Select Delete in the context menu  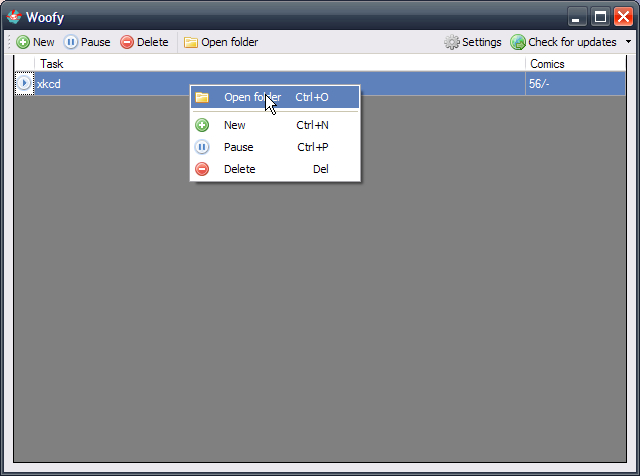point(275,169)
